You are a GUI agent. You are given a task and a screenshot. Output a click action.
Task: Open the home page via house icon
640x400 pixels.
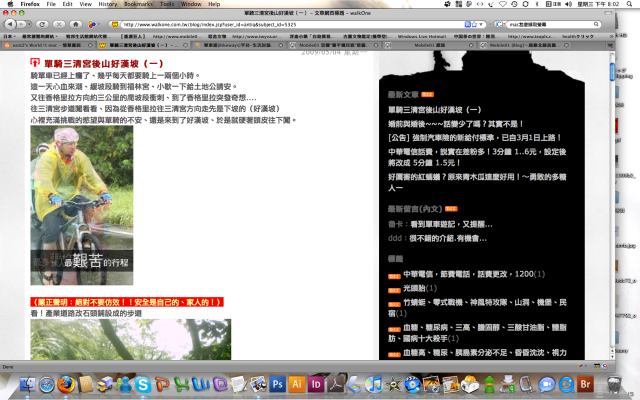tap(76, 24)
